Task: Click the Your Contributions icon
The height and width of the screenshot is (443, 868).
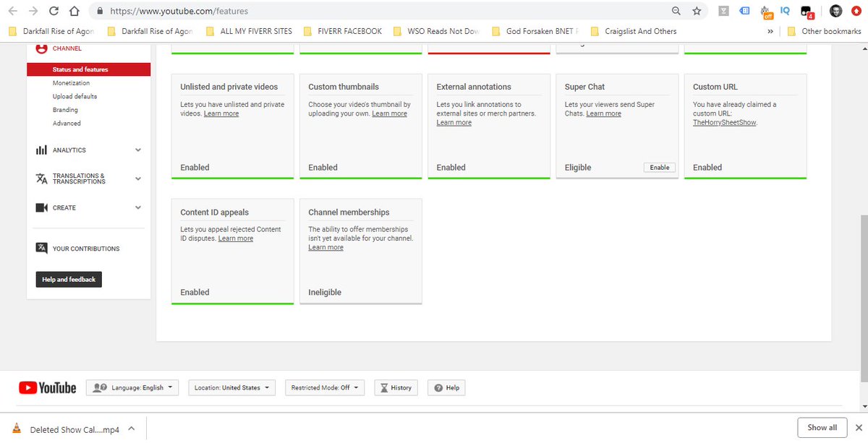Action: tap(41, 248)
